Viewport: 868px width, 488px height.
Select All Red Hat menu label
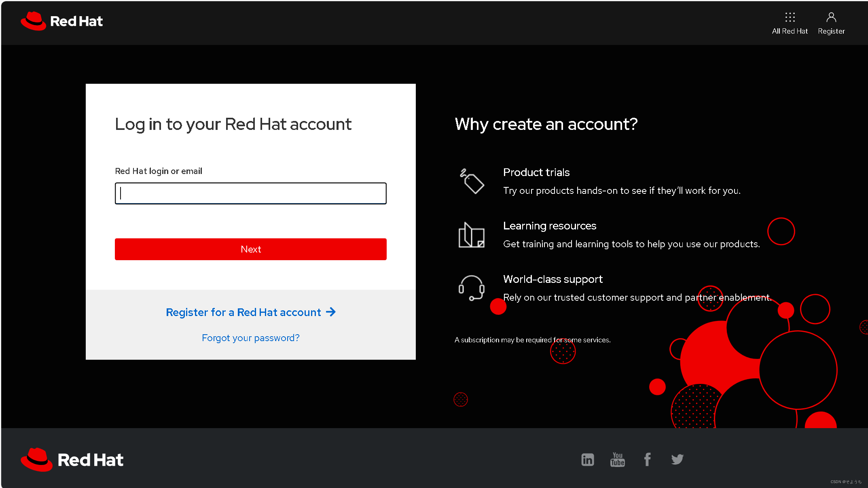coord(790,31)
